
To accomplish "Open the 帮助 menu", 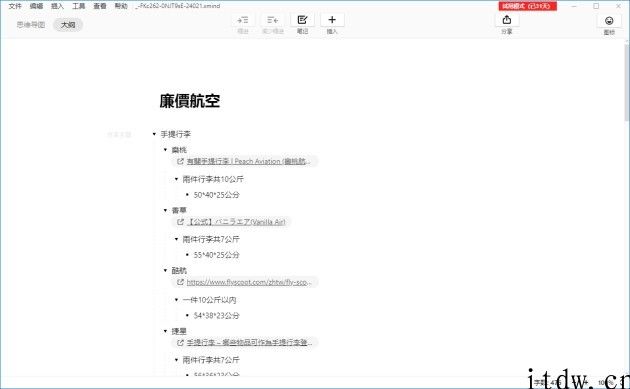I will (121, 6).
